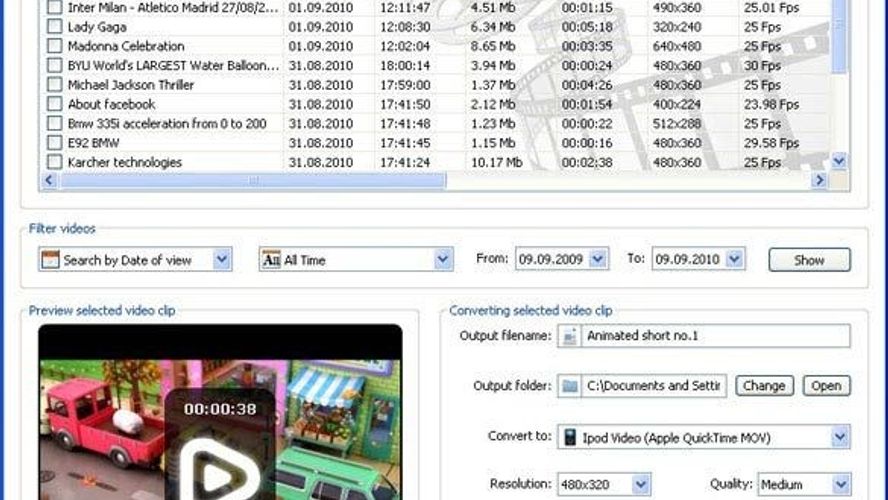Click the '10.17 Mb' size cell
The width and height of the screenshot is (888, 500).
point(497,162)
